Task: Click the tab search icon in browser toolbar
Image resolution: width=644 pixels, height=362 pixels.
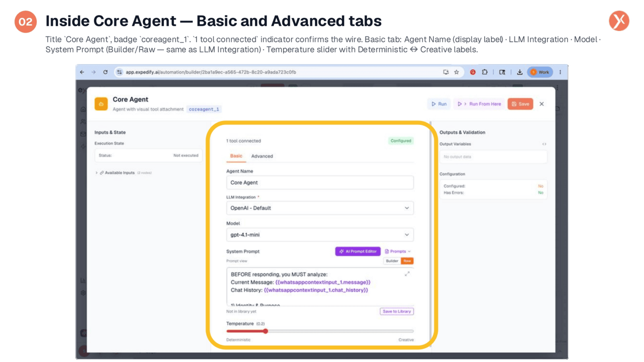Action: coord(502,72)
